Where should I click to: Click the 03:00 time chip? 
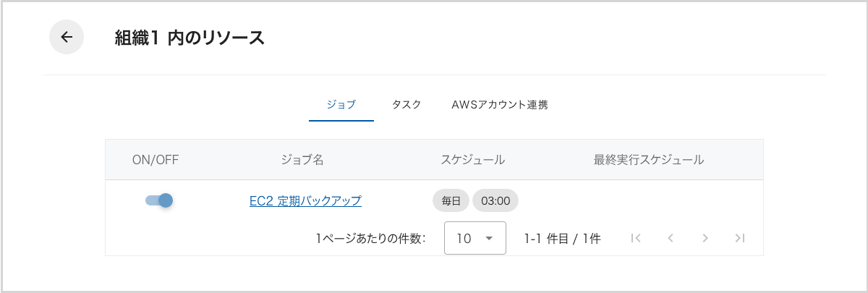[495, 201]
